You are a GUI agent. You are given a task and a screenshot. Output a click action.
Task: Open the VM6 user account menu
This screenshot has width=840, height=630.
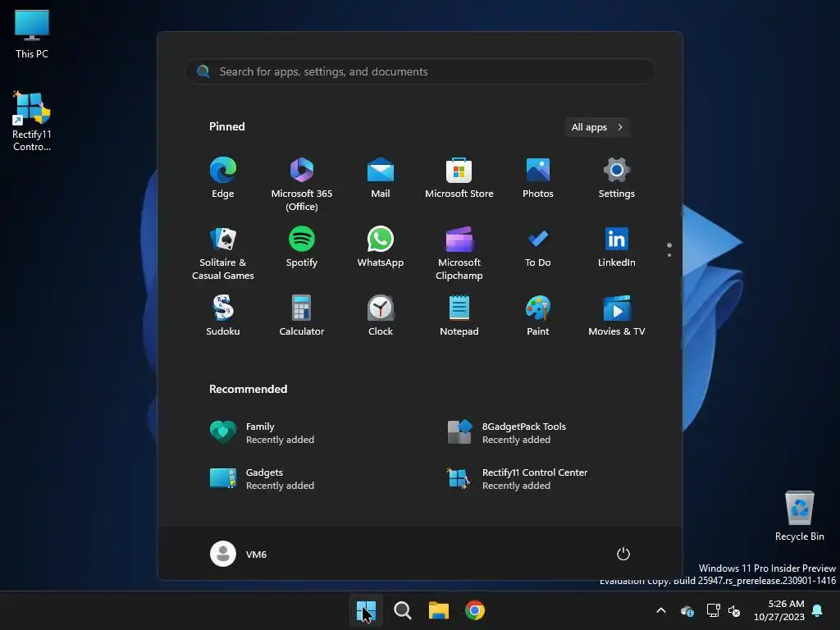pyautogui.click(x=239, y=554)
